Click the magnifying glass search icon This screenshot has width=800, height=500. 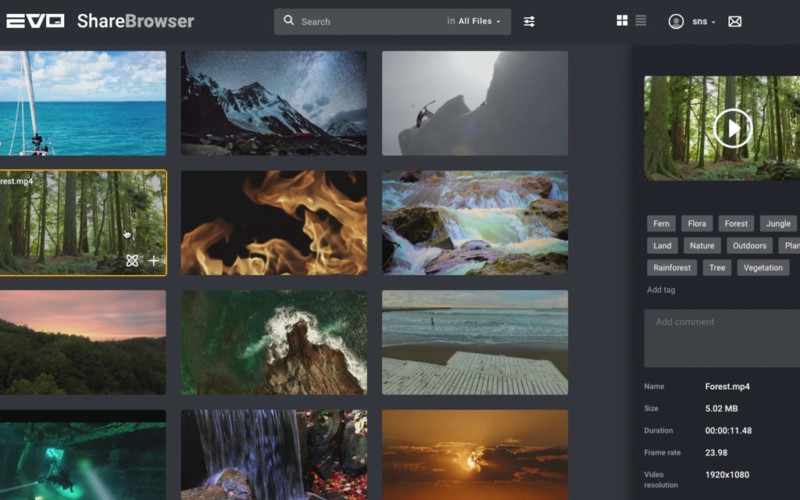tap(289, 21)
